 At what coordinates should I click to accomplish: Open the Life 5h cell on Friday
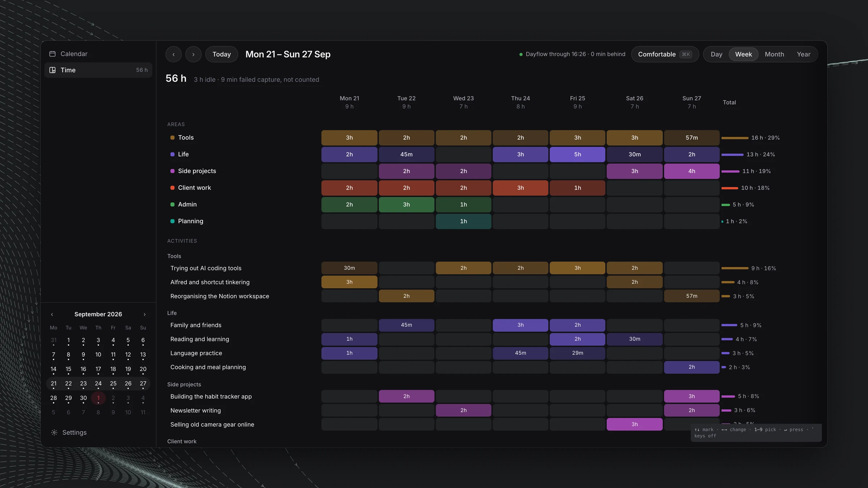(x=578, y=154)
